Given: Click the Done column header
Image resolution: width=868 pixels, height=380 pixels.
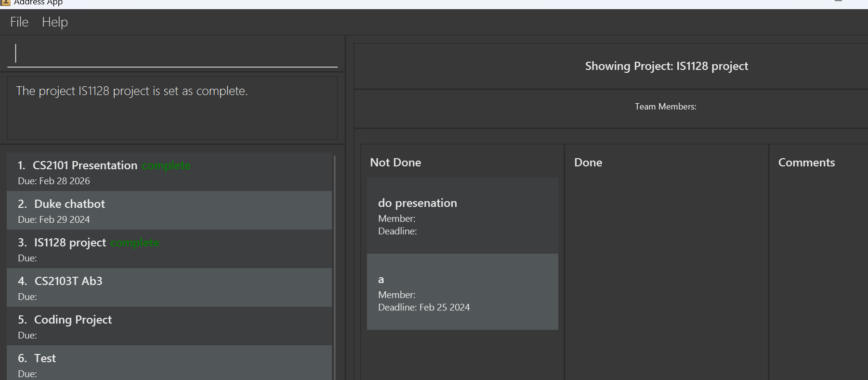Looking at the screenshot, I should (588, 163).
